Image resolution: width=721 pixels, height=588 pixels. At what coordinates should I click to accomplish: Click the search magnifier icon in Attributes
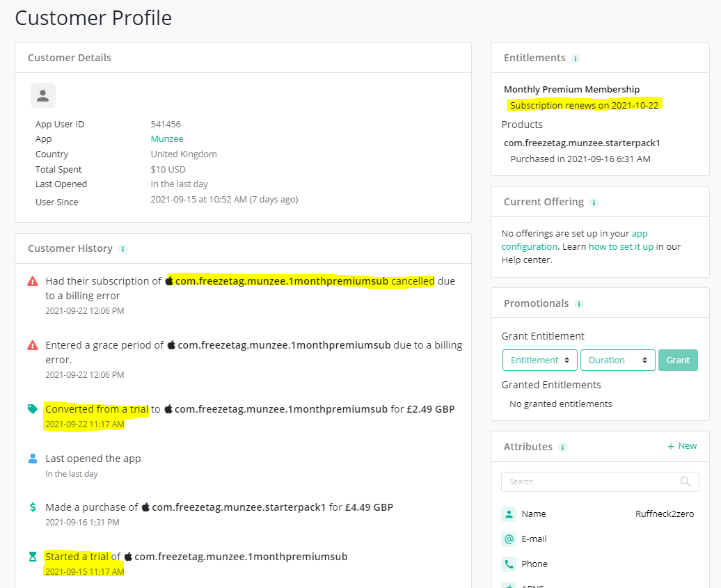[685, 482]
